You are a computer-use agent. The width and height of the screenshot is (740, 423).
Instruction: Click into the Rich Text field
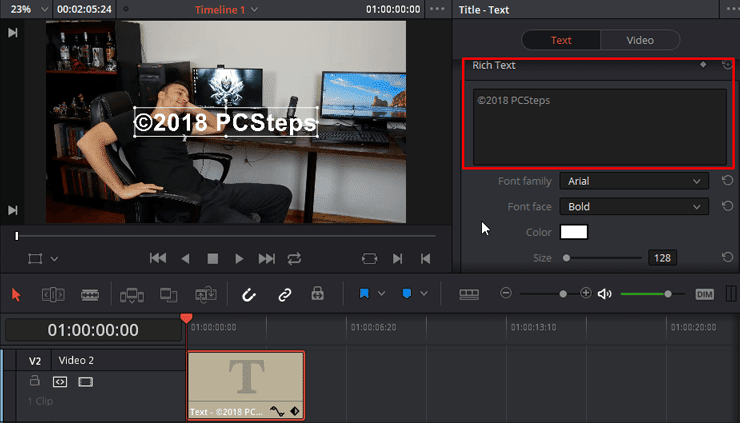point(600,127)
